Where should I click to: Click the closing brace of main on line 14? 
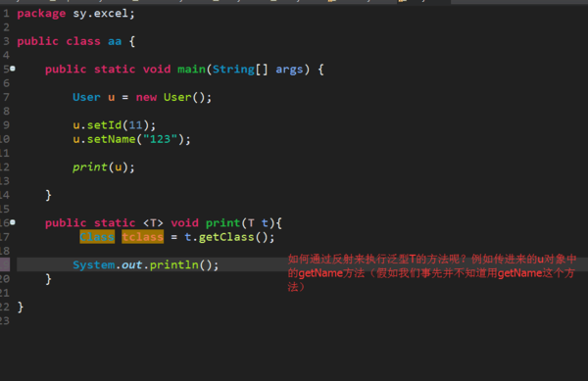pyautogui.click(x=48, y=195)
